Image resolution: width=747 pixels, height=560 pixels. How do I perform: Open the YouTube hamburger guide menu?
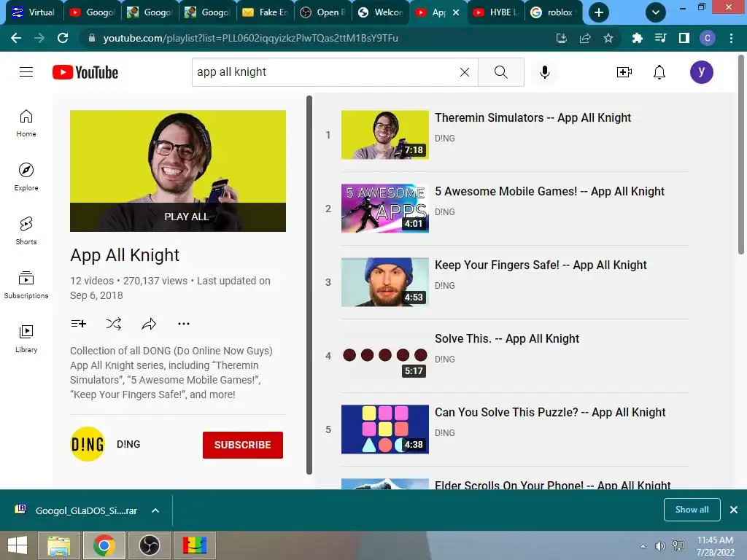[26, 72]
